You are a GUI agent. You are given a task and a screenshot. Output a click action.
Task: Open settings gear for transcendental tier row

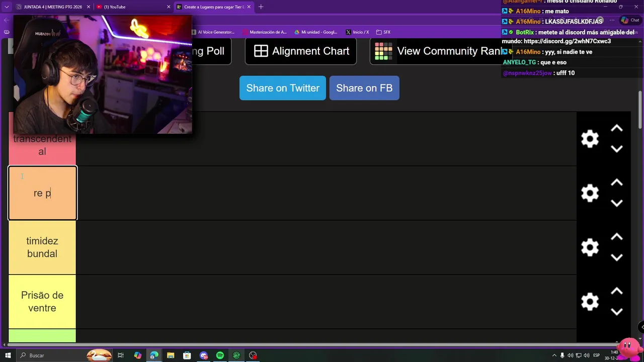click(x=590, y=139)
